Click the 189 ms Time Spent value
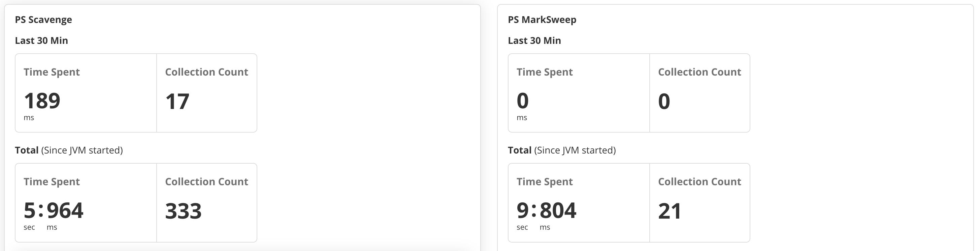The height and width of the screenshot is (251, 980). click(42, 100)
